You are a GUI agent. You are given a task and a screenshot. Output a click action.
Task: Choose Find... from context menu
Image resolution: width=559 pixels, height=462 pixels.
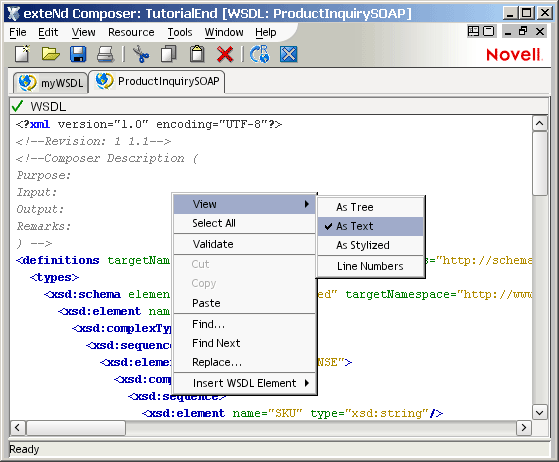(x=244, y=324)
